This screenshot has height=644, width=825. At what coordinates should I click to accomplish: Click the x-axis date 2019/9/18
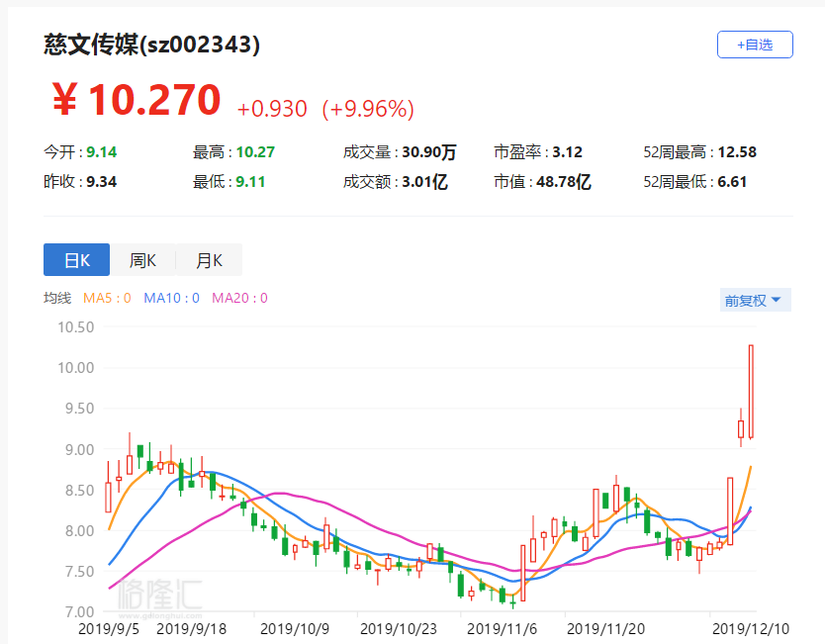(192, 629)
